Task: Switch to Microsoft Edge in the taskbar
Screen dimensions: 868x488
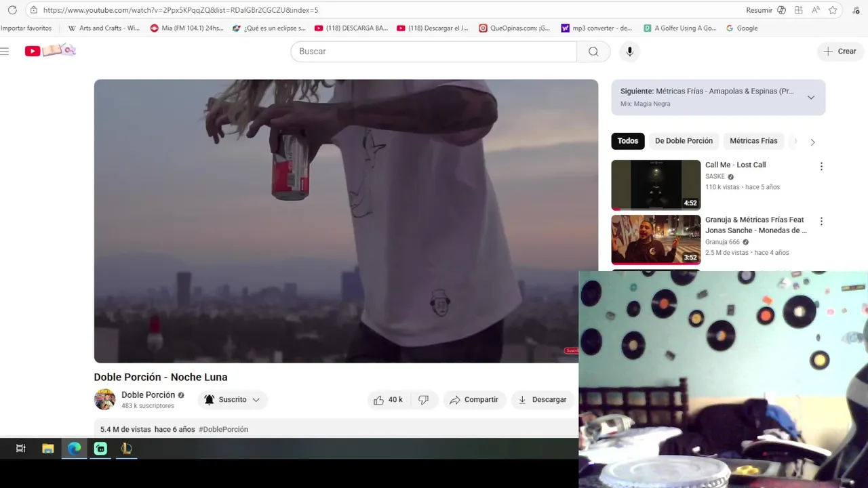Action: coord(74,448)
